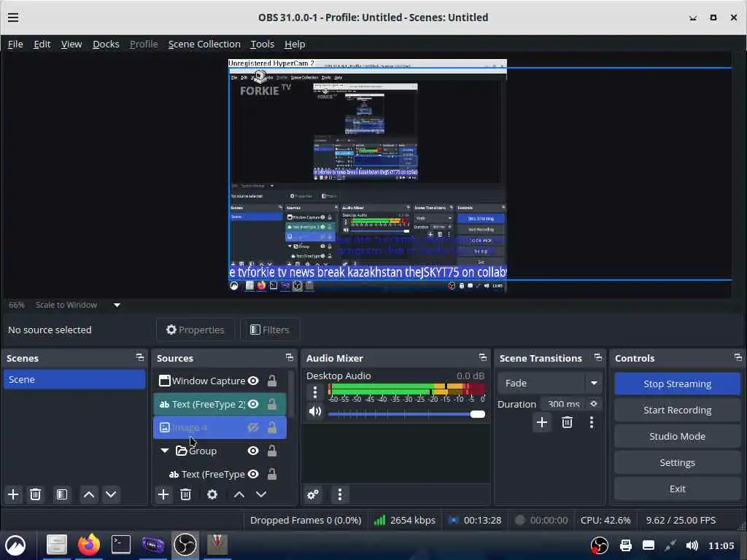Enable Studio Mode
This screenshot has width=747, height=560.
pos(677,436)
